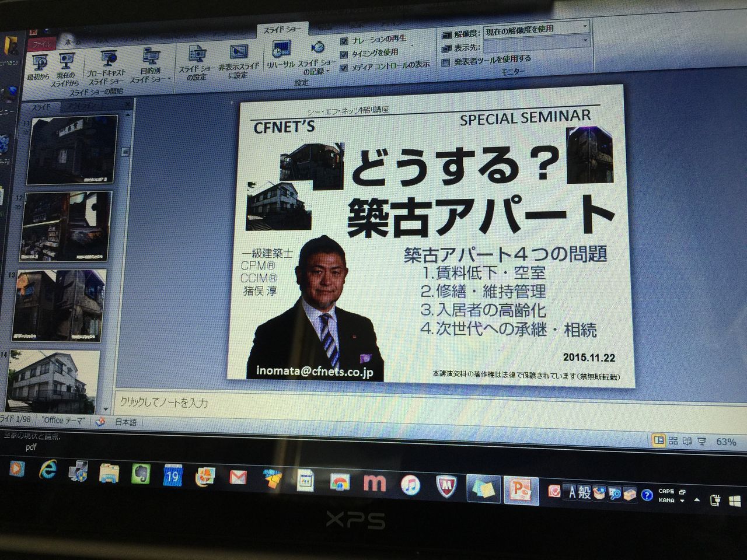Open Record Slide Show (スライドショーの記録) dropdown
The image size is (747, 560).
coord(317,58)
